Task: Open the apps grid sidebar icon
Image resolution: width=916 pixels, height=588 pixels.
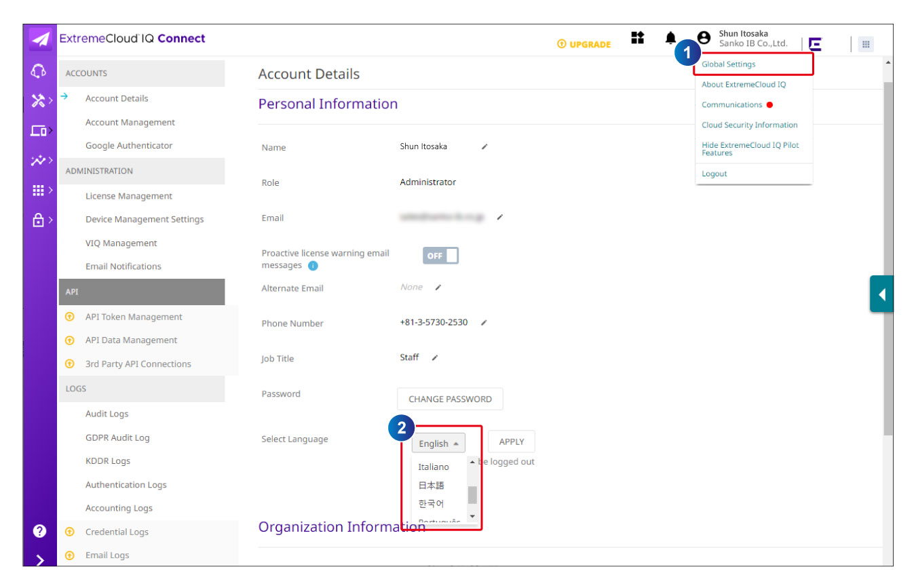Action: [x=39, y=191]
